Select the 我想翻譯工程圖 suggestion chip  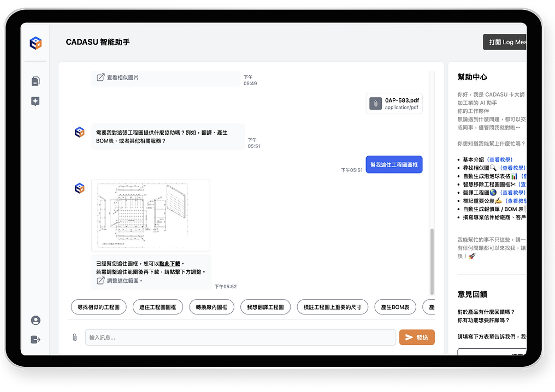265,307
